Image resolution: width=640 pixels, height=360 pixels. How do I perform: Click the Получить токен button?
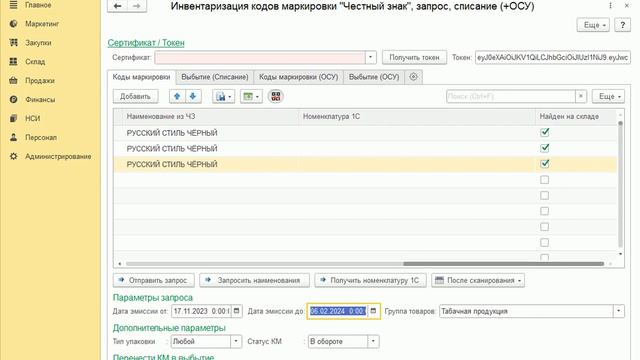click(414, 58)
